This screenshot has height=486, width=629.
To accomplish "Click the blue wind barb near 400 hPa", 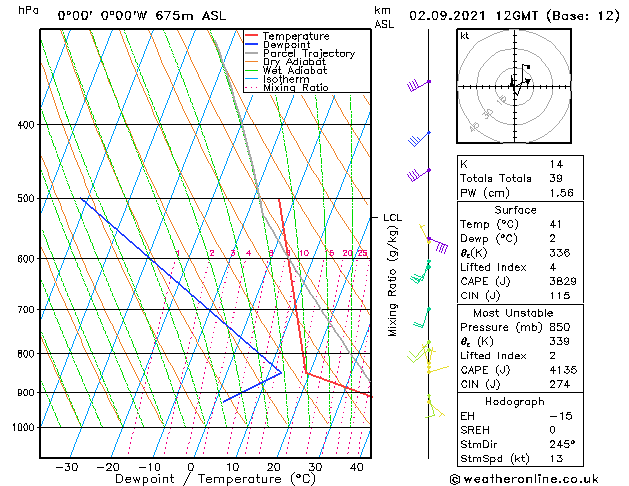I will (x=419, y=138).
